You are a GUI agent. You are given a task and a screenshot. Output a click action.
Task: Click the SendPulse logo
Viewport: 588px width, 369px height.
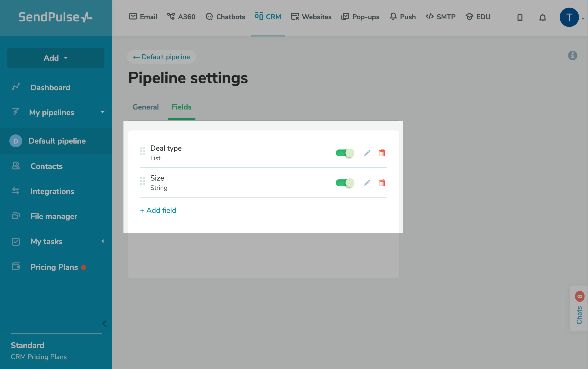pos(55,17)
